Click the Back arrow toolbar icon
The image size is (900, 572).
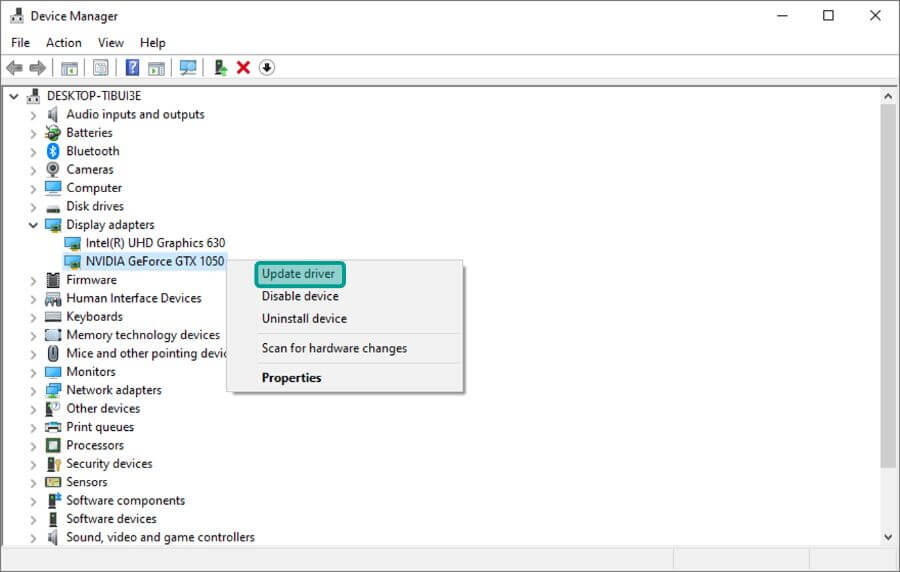coord(15,68)
